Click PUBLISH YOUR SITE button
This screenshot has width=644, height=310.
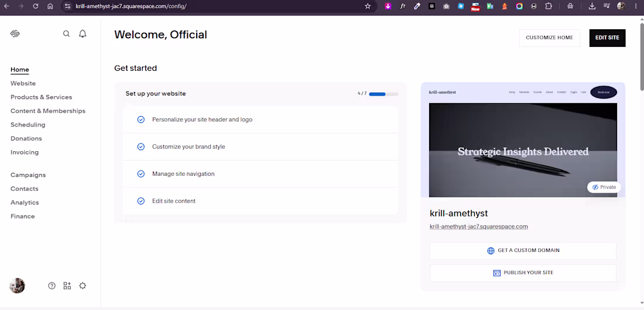pos(523,273)
